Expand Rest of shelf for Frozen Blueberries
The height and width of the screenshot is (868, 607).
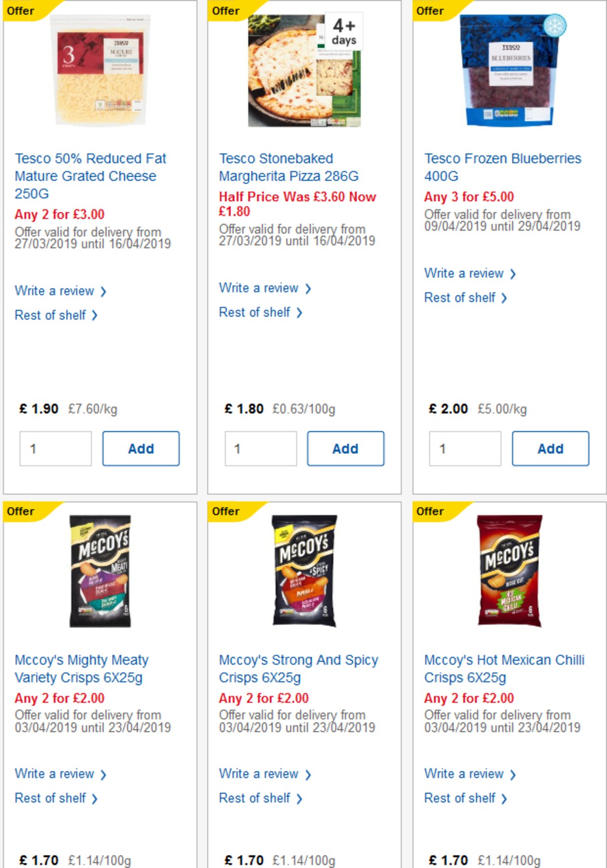point(461,298)
